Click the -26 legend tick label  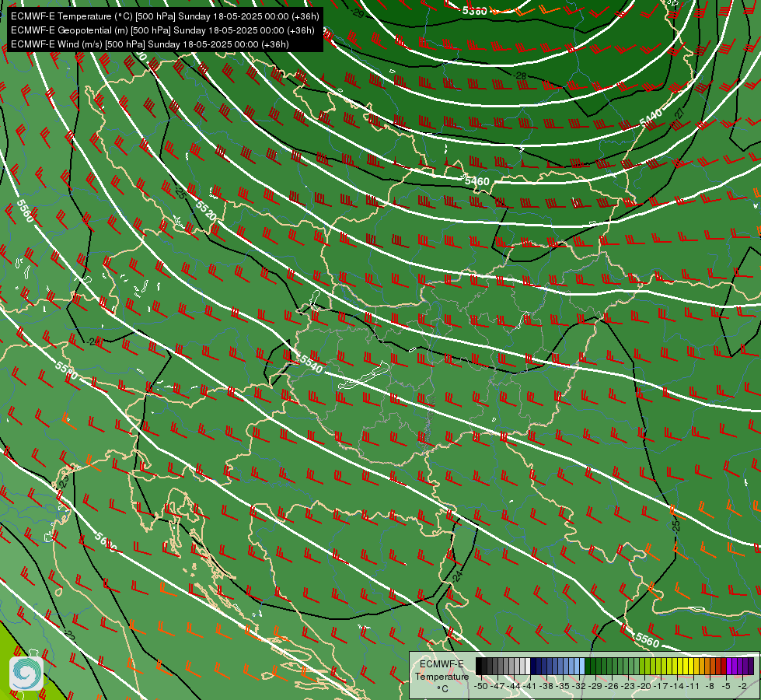[612, 687]
